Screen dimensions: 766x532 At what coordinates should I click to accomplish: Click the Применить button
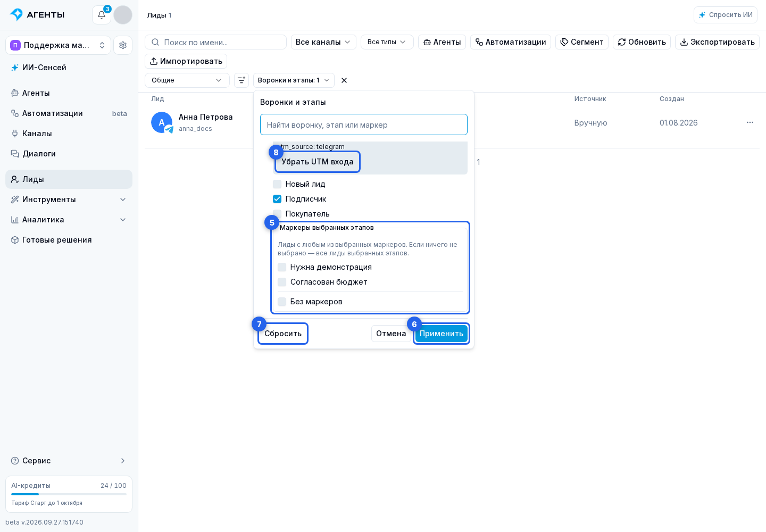pos(442,334)
